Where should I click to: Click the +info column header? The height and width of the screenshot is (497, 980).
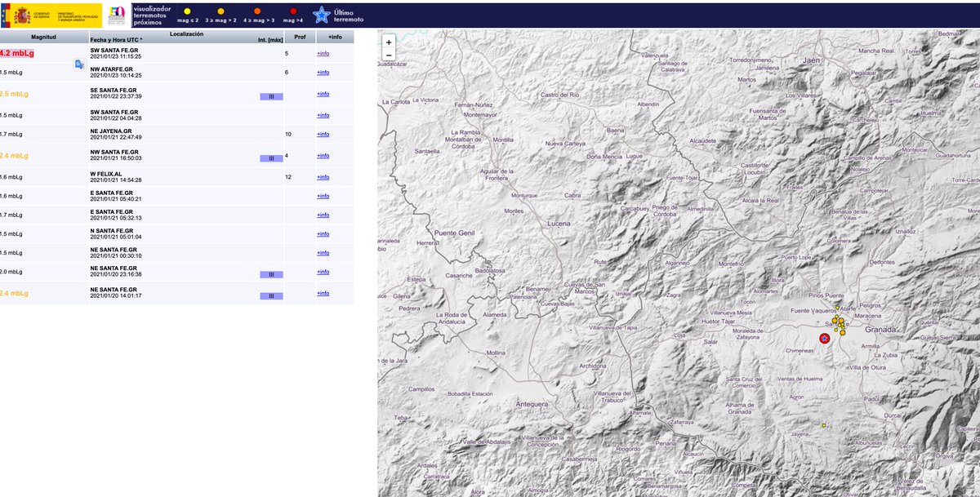pyautogui.click(x=335, y=38)
